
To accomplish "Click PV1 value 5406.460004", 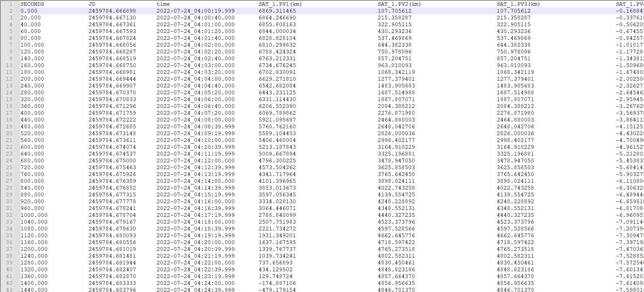I will (x=277, y=140).
